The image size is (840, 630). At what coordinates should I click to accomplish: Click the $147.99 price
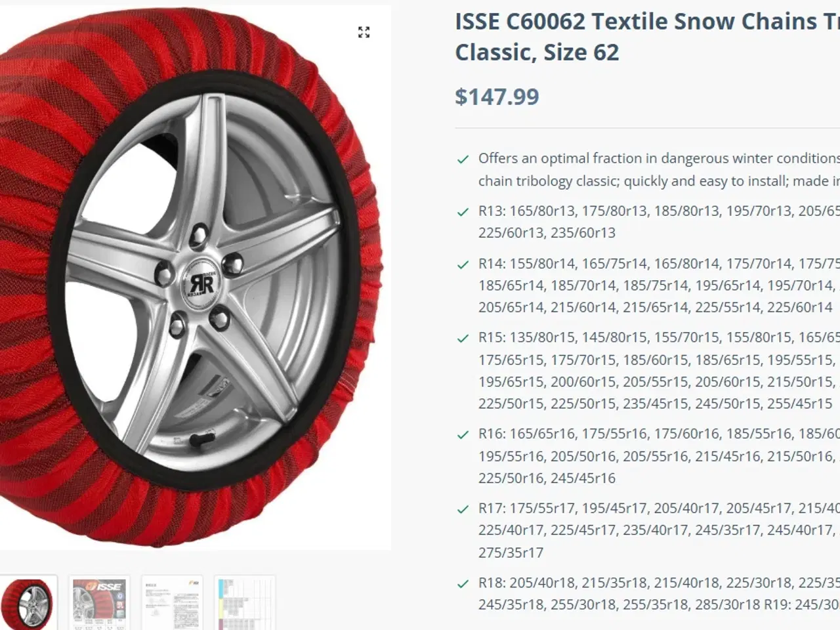[x=497, y=96]
